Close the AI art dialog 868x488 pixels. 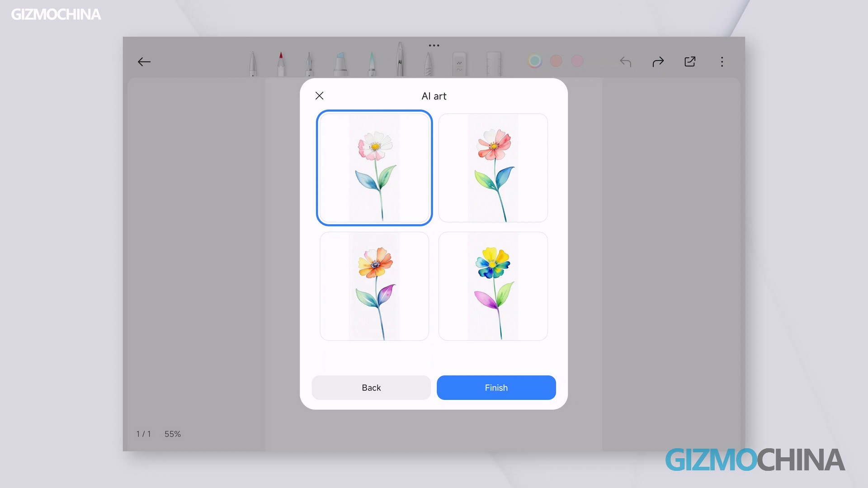[x=319, y=96]
